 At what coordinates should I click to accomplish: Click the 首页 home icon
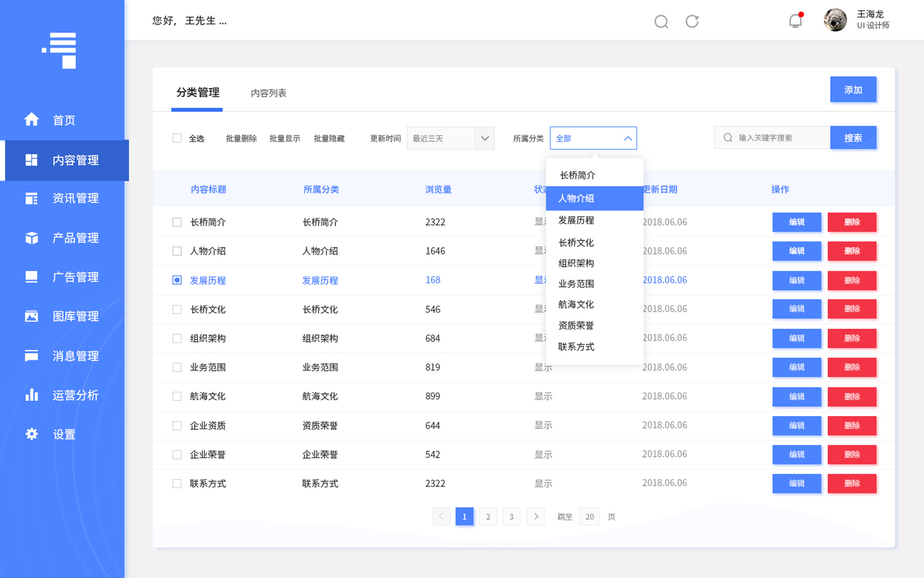[x=31, y=119]
